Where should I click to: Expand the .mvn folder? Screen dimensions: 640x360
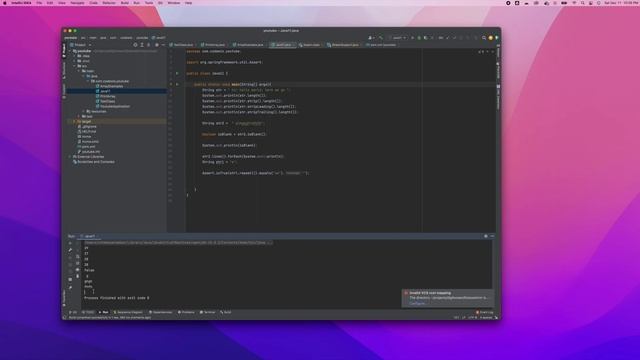[x=74, y=61]
